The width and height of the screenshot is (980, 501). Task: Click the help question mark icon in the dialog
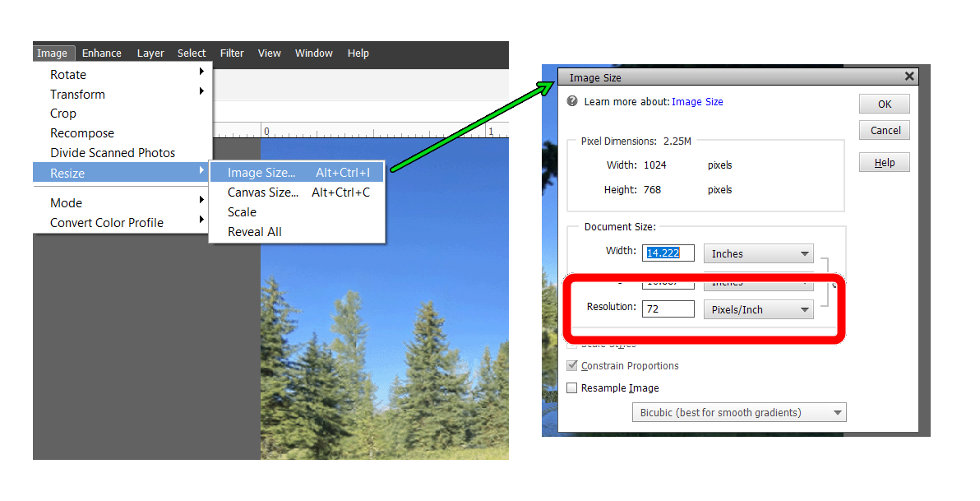573,101
